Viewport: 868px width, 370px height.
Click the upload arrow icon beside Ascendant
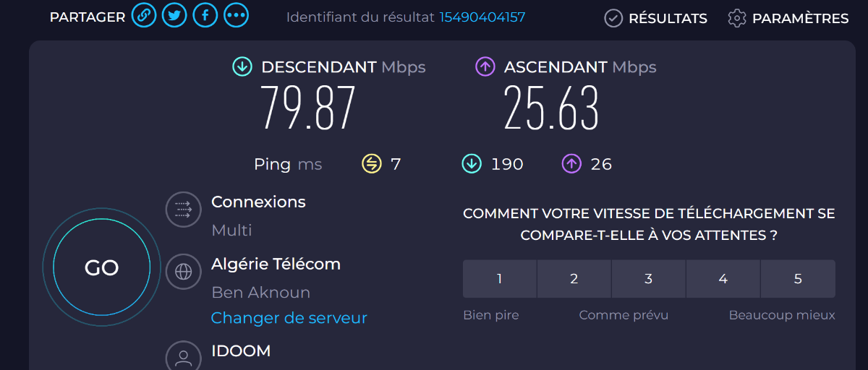[x=485, y=67]
